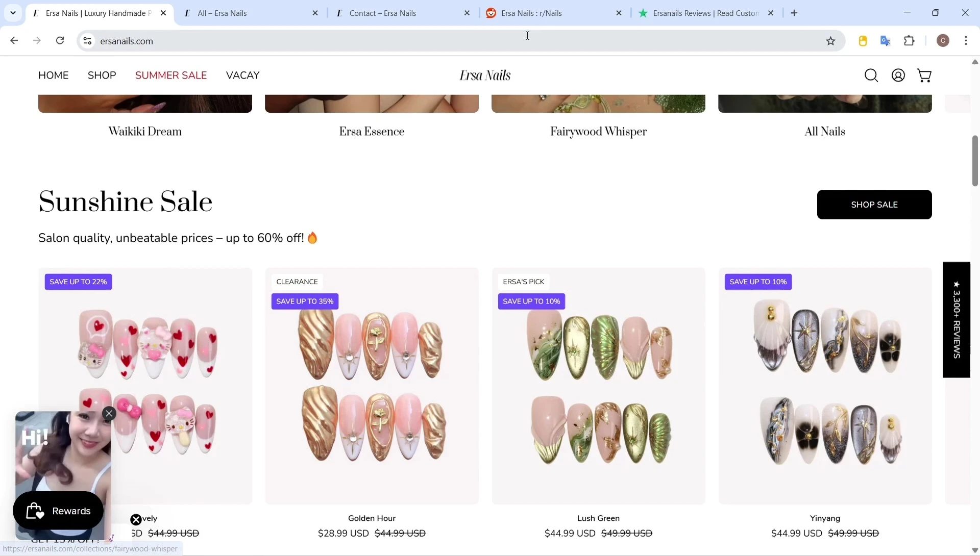The height and width of the screenshot is (556, 980).
Task: Open HOME in site navigation
Action: click(53, 75)
